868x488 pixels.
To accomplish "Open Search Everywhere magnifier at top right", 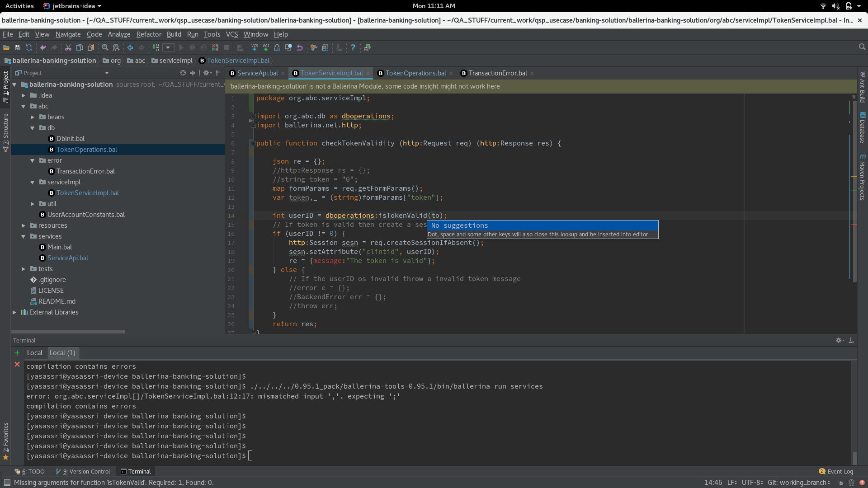I will 862,47.
